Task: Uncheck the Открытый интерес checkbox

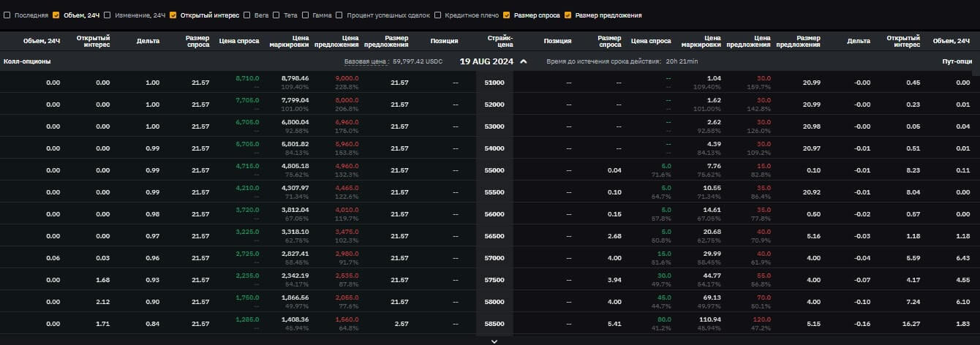Action: pos(173,15)
